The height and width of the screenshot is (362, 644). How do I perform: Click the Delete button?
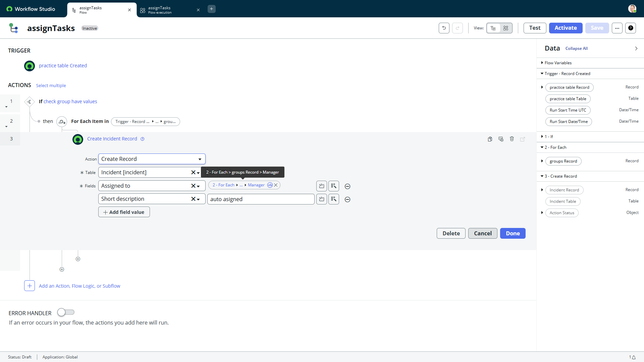(451, 233)
